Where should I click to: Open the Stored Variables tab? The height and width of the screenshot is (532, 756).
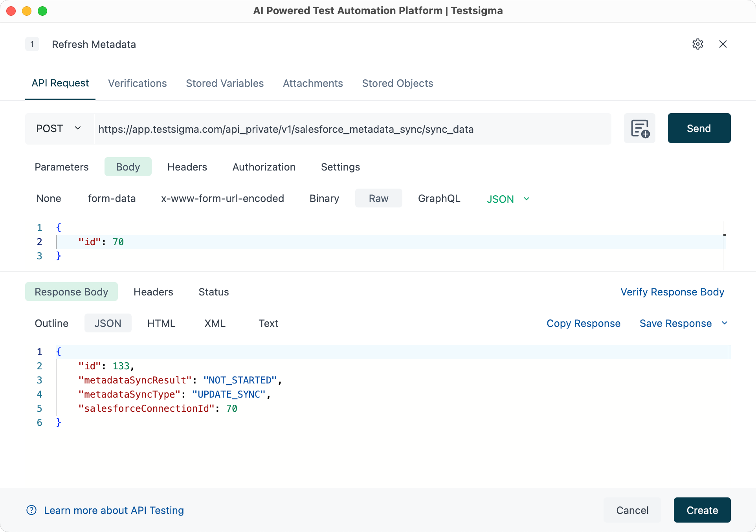(x=225, y=83)
